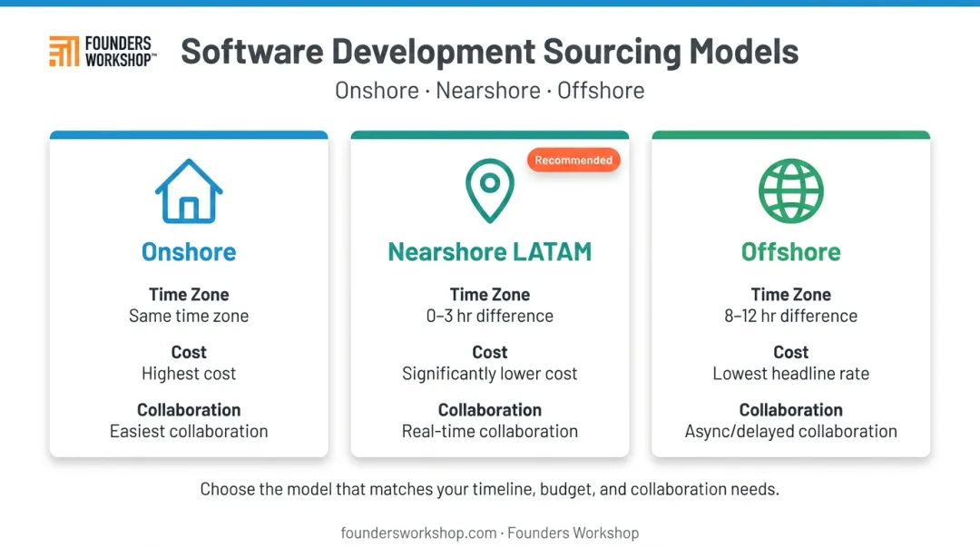Click 'Highest cost' text

pos(189,373)
